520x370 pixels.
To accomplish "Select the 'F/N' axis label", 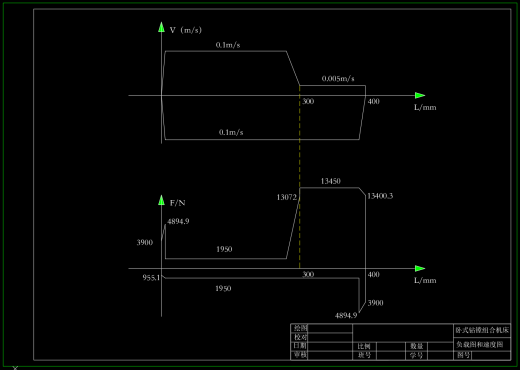I will (178, 203).
